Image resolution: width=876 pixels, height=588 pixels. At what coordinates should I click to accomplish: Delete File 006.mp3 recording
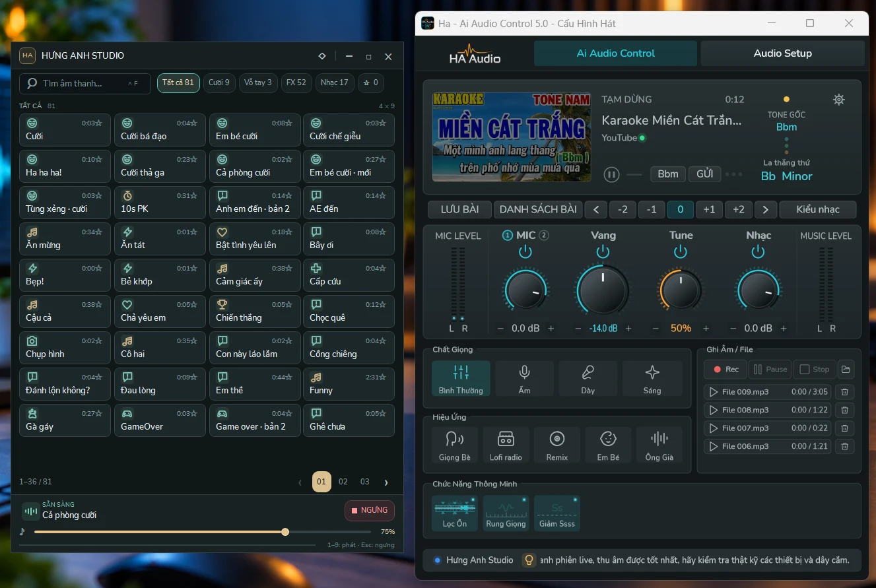[844, 446]
